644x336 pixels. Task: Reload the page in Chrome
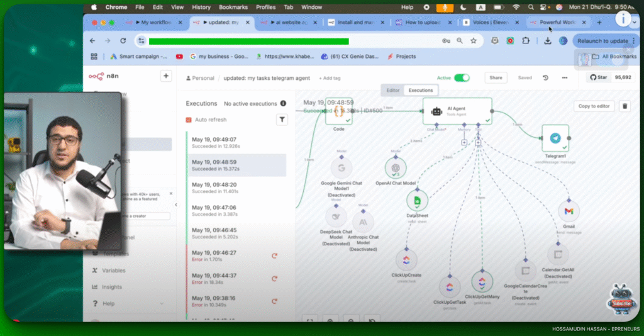(x=123, y=41)
